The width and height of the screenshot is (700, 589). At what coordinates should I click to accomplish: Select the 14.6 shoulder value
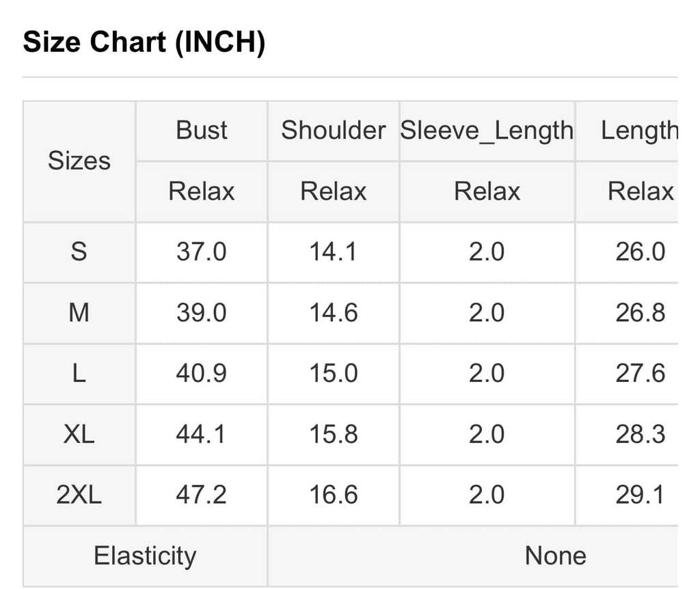(x=333, y=313)
